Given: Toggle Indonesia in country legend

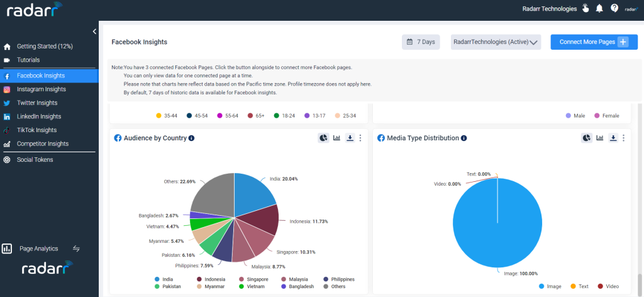Looking at the screenshot, I should tap(211, 279).
